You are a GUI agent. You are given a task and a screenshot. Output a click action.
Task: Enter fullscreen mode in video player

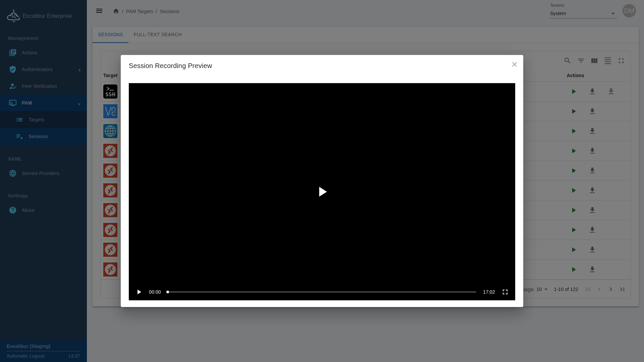tap(505, 292)
